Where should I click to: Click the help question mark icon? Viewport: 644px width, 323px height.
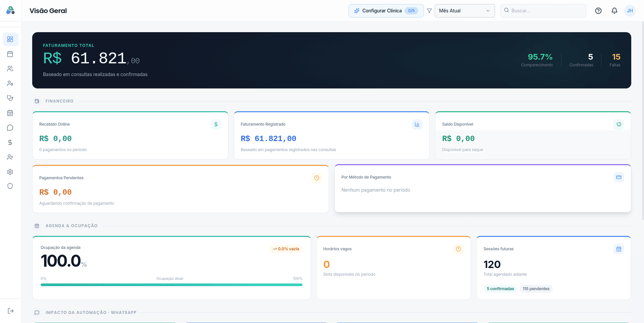click(x=598, y=10)
